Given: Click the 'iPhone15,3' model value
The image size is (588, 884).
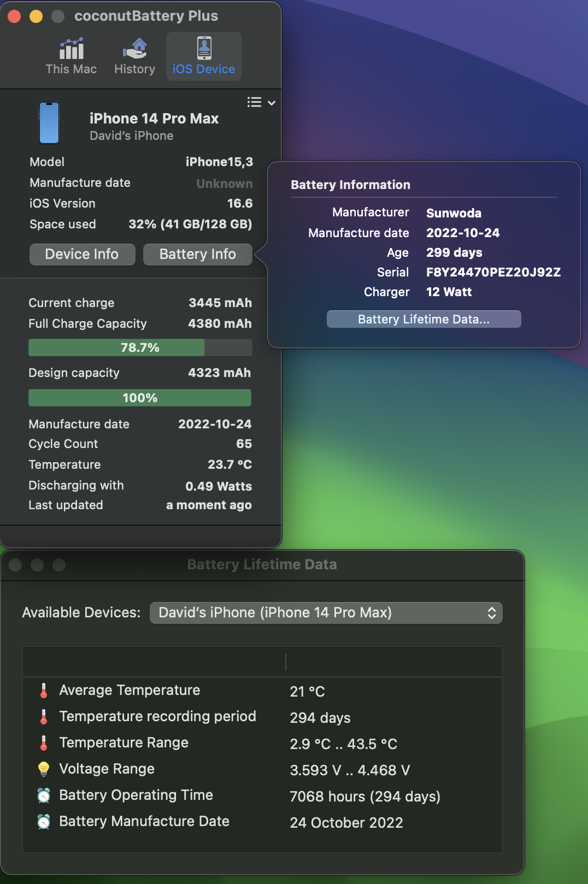Looking at the screenshot, I should click(219, 162).
